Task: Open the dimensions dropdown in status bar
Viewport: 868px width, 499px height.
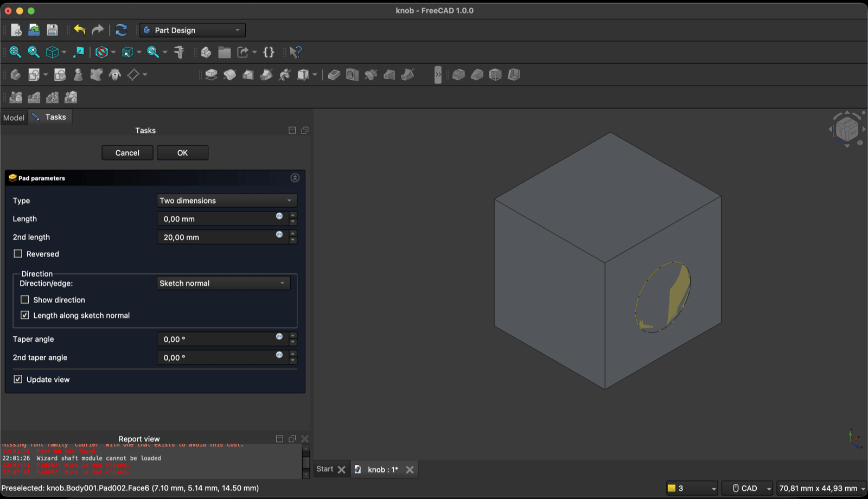Action: point(822,488)
